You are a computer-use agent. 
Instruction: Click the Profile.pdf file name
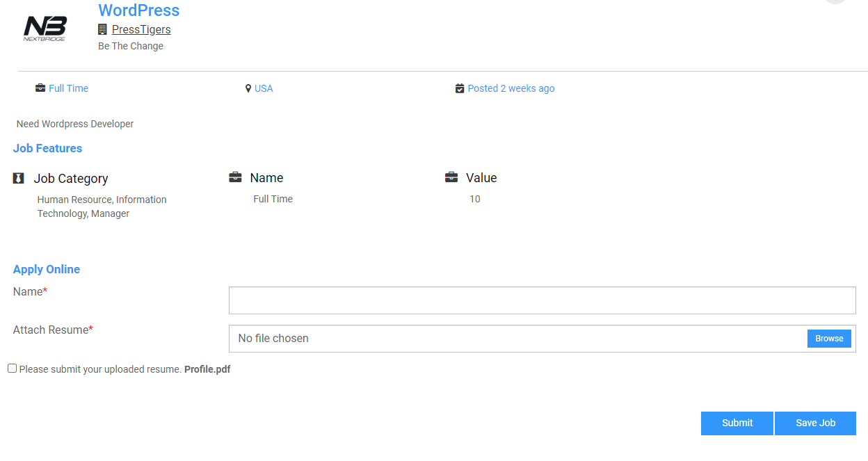click(207, 369)
